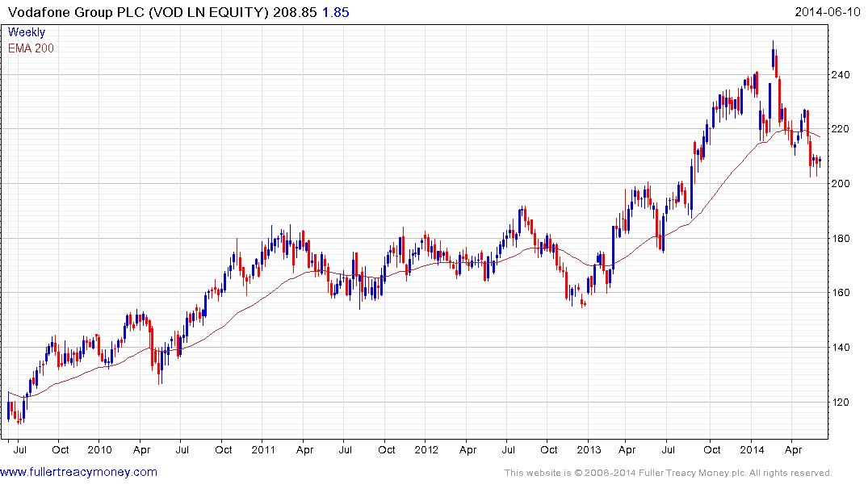Click the date 2014-06-10

point(827,11)
